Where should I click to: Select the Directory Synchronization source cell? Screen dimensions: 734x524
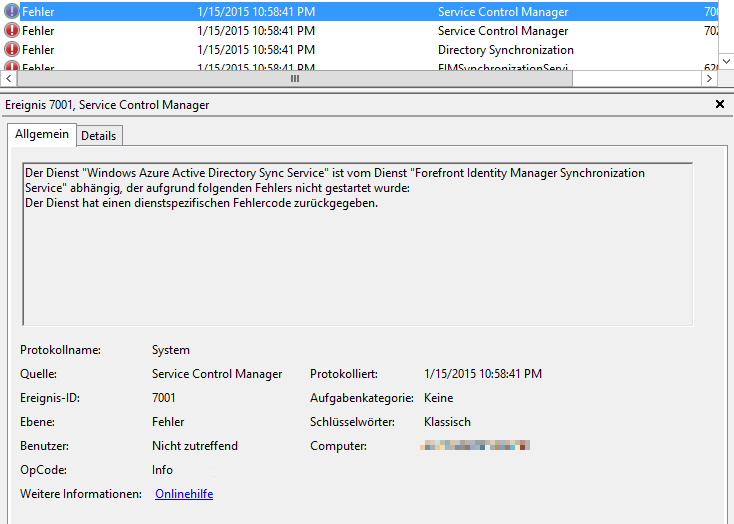click(x=505, y=49)
